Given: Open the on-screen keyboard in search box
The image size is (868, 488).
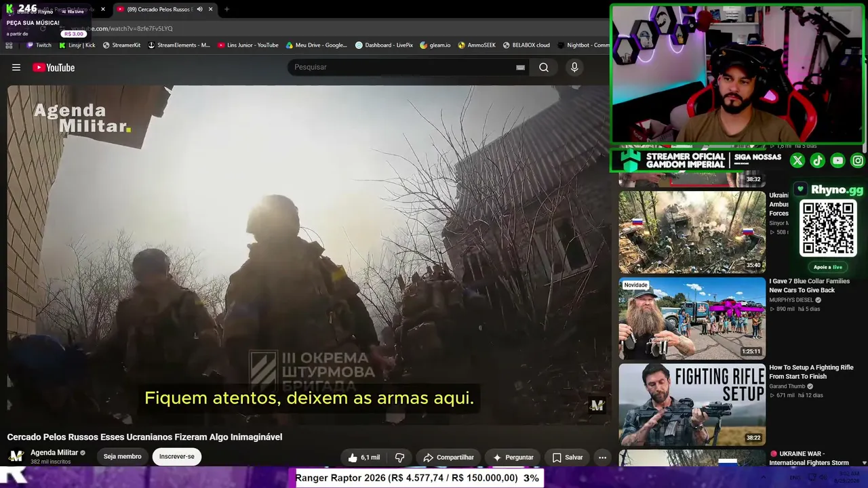Looking at the screenshot, I should pos(520,67).
